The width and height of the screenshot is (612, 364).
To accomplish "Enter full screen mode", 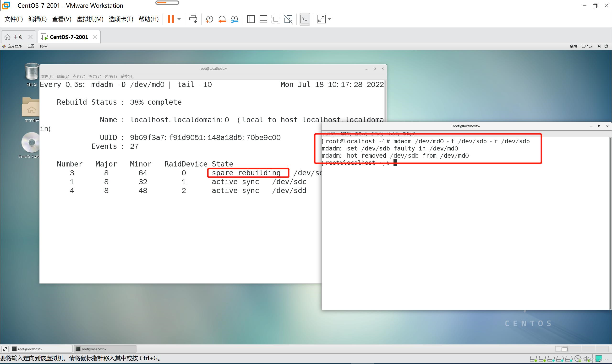I will tap(276, 19).
